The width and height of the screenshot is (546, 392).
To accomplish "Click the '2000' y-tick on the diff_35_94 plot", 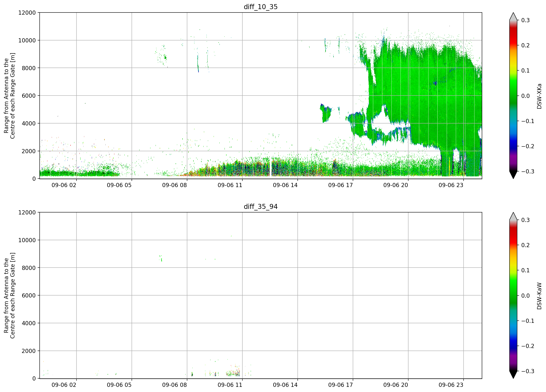I will [29, 351].
